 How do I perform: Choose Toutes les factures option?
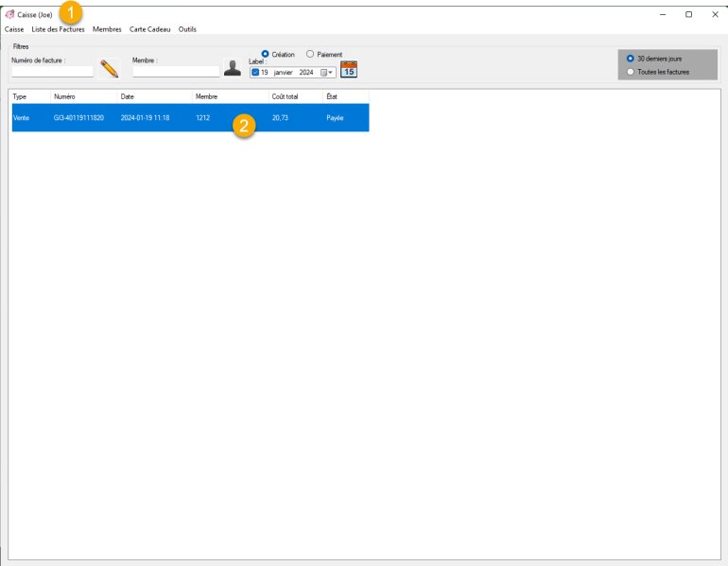(x=630, y=72)
